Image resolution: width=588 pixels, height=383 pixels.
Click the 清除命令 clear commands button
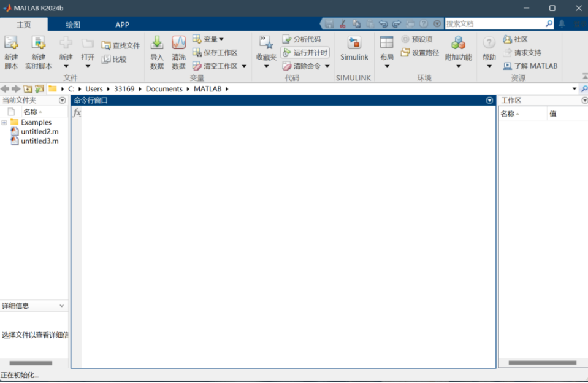[x=302, y=66]
